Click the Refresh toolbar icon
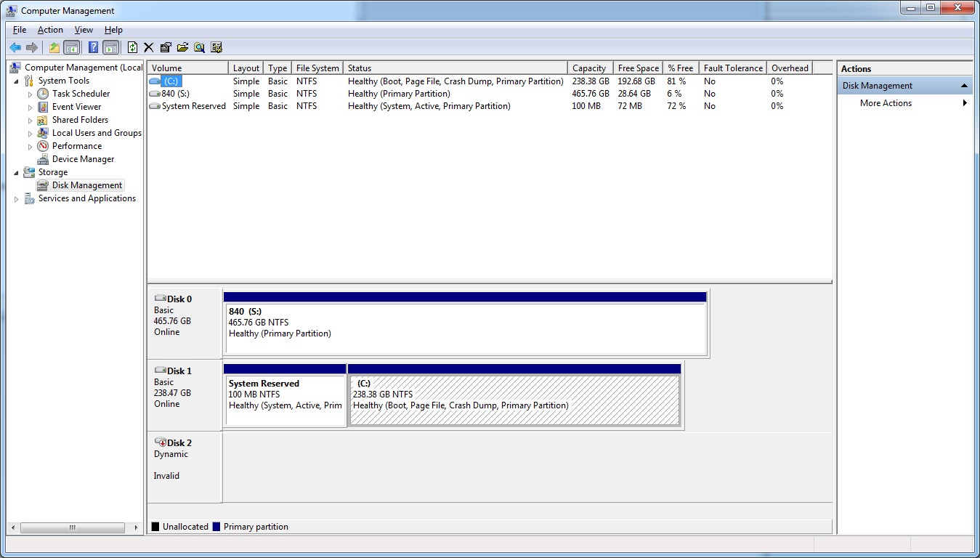Image resolution: width=980 pixels, height=558 pixels. [132, 47]
